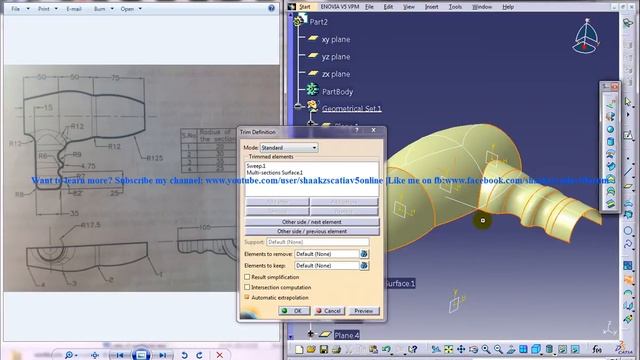Open the Window menu in CATIA

(x=482, y=7)
